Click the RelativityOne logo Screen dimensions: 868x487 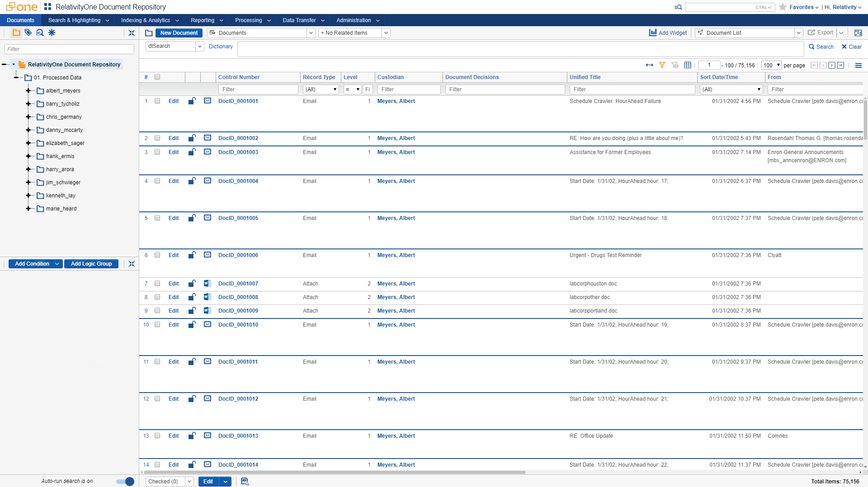[x=21, y=7]
